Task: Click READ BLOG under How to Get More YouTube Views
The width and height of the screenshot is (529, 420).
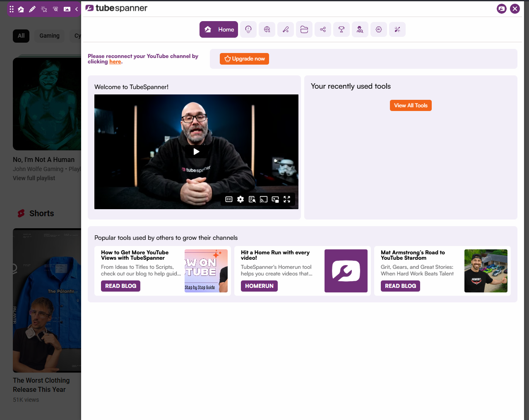Action: click(x=120, y=286)
